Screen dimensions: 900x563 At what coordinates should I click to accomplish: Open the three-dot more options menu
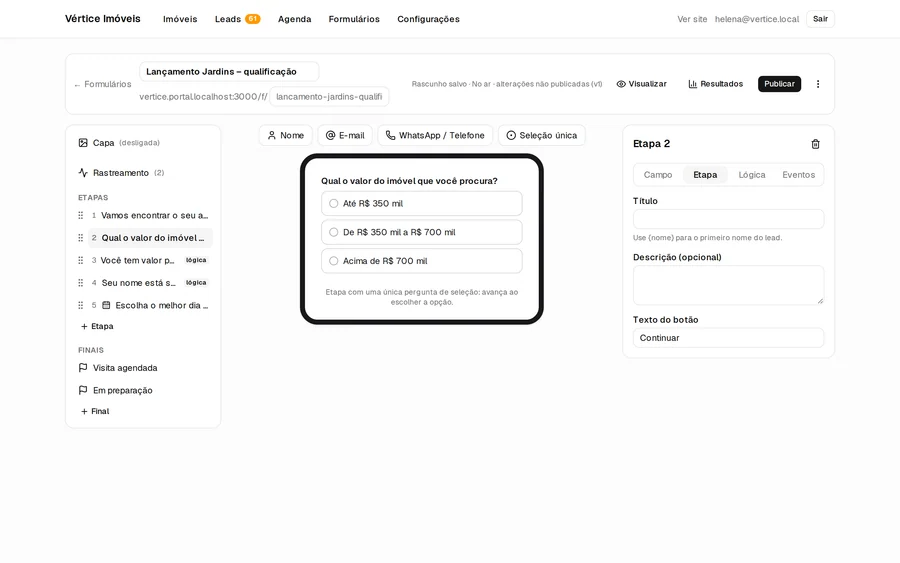click(818, 84)
